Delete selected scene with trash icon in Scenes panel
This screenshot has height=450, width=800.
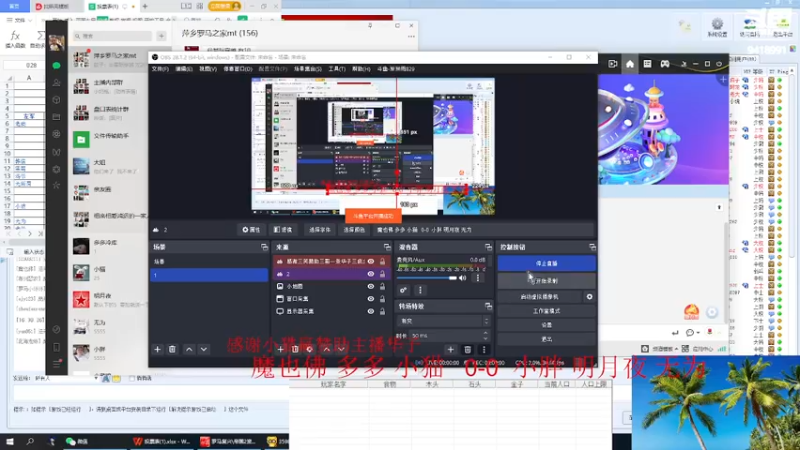coord(172,349)
